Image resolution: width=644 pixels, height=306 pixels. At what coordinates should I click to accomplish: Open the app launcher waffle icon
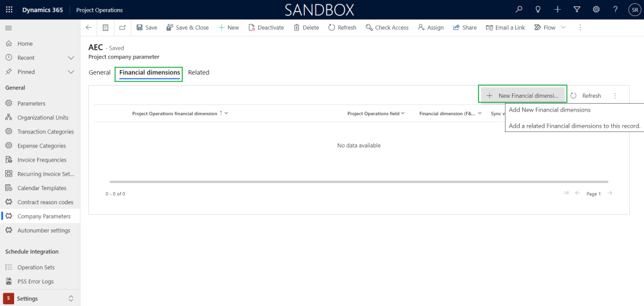9,10
